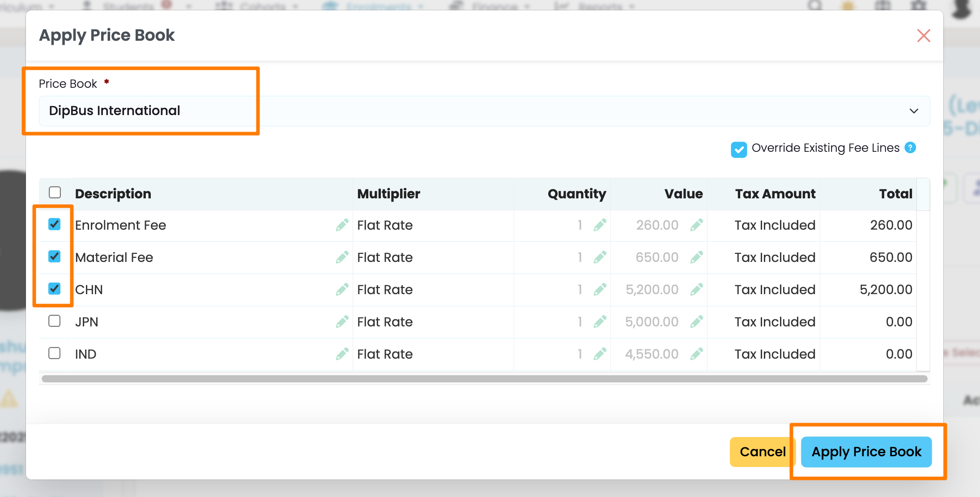Click the 0.00 total of JPN row
This screenshot has height=497, width=980.
point(899,322)
